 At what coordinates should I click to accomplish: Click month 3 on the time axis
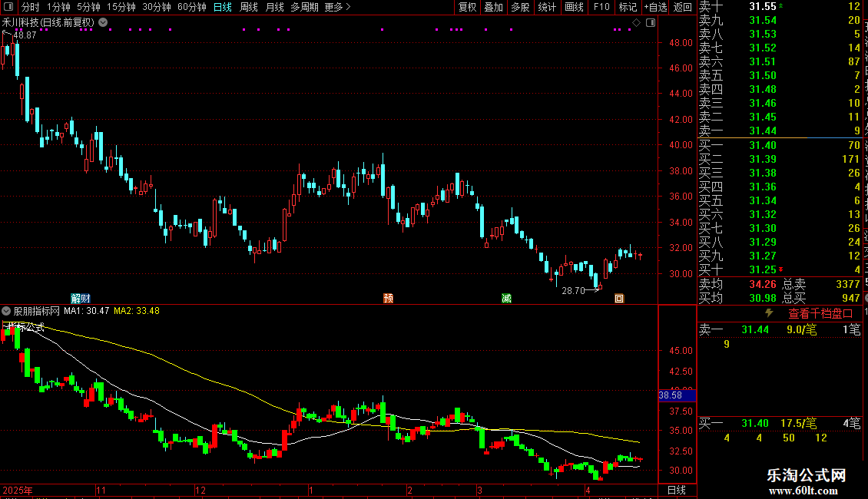pyautogui.click(x=480, y=490)
